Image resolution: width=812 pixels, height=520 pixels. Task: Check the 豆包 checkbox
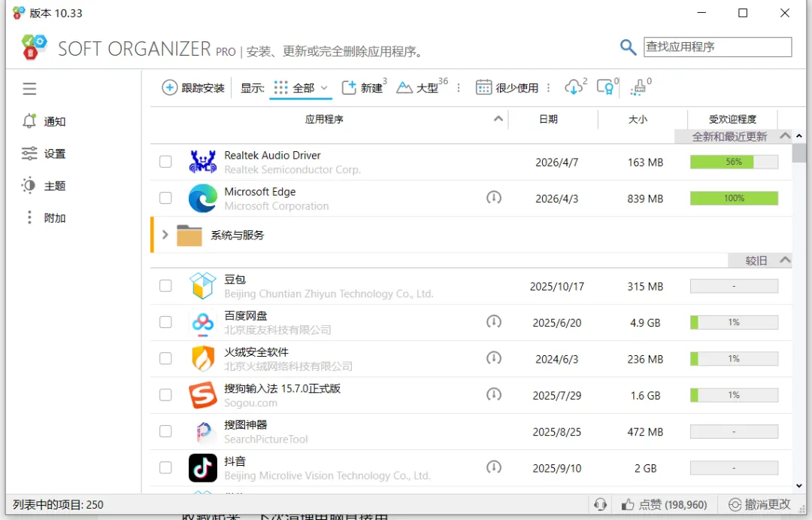pos(165,286)
